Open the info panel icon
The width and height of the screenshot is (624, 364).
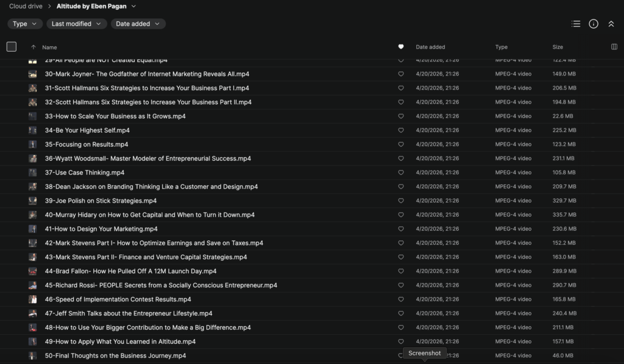[x=594, y=24]
